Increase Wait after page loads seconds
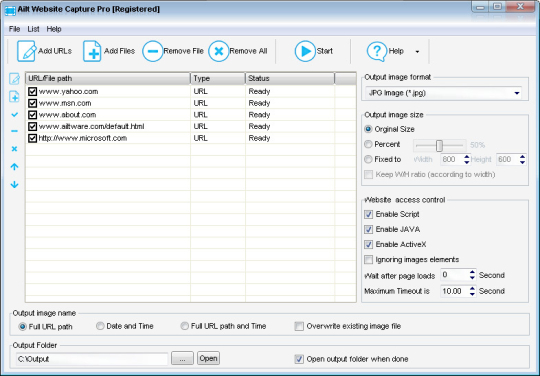The width and height of the screenshot is (540, 376). (x=472, y=272)
